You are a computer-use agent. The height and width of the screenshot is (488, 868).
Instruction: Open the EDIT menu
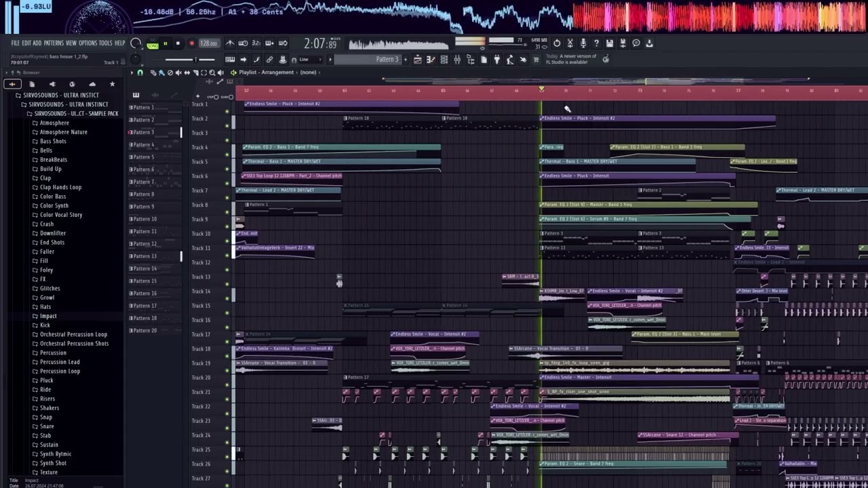[x=26, y=43]
